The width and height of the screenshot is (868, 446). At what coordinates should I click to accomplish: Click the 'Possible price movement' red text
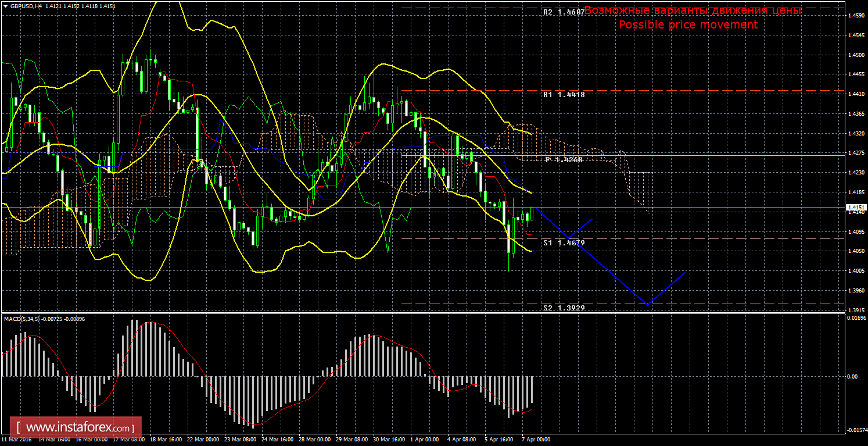coord(688,24)
